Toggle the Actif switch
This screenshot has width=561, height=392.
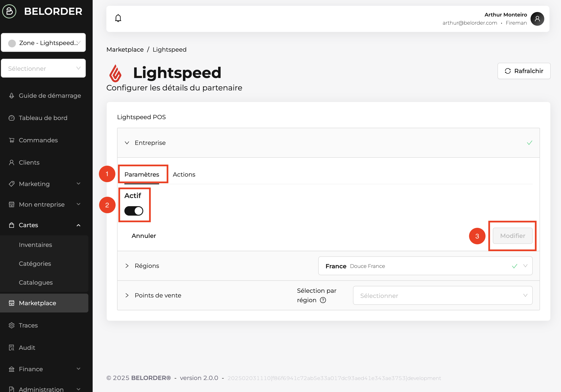click(134, 211)
